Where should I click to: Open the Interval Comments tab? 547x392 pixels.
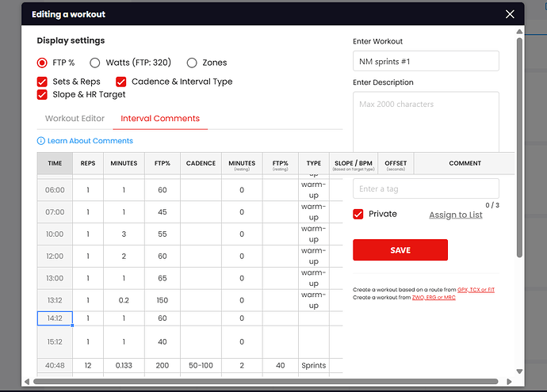click(x=159, y=119)
